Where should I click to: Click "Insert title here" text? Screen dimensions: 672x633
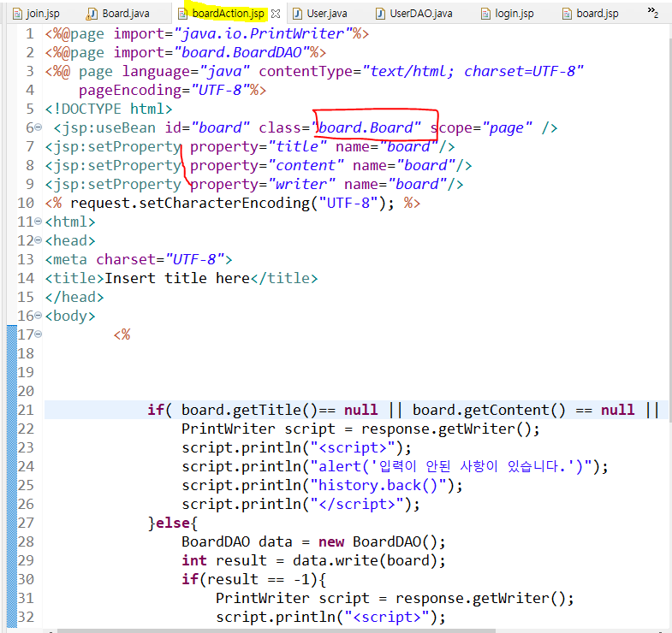click(177, 278)
